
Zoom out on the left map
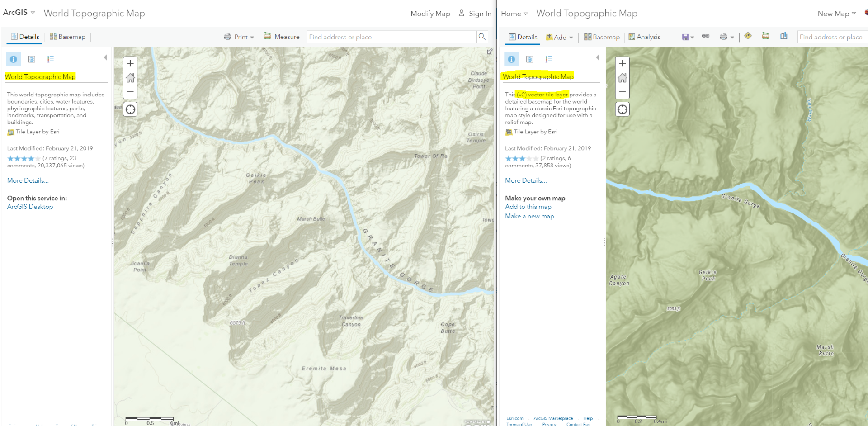tap(130, 91)
